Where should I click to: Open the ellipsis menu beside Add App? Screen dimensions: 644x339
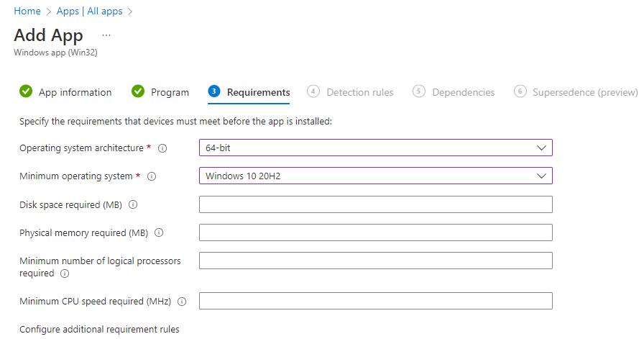click(x=106, y=35)
